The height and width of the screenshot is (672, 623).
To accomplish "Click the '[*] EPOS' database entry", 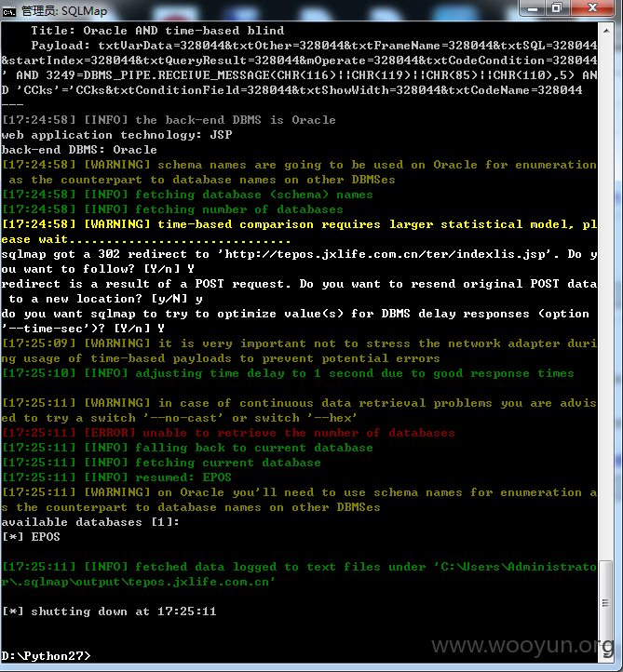I will point(31,537).
